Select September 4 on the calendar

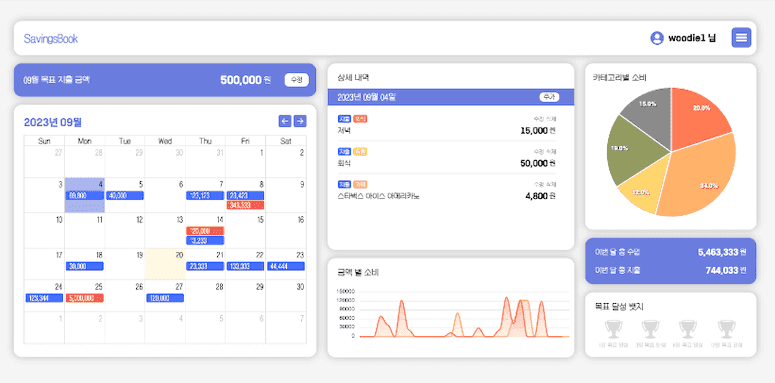85,195
